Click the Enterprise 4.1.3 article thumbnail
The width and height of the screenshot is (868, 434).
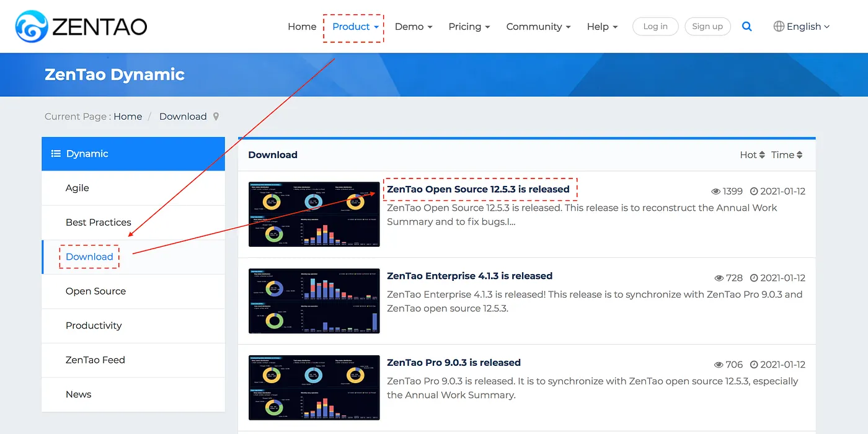click(x=314, y=301)
